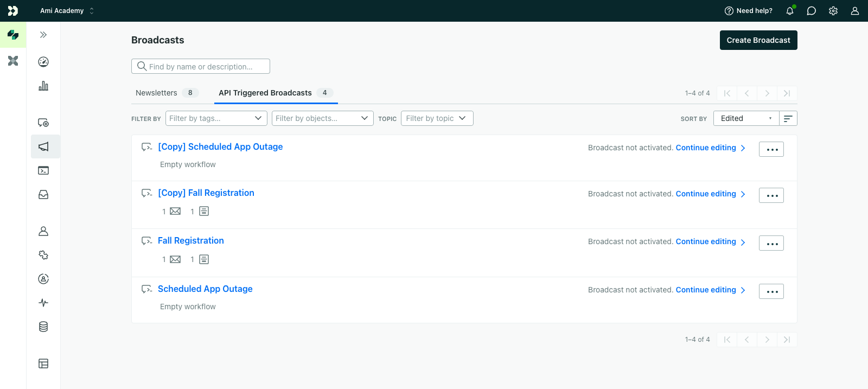This screenshot has height=389, width=868.
Task: Click the Create Broadcast button
Action: tap(758, 40)
